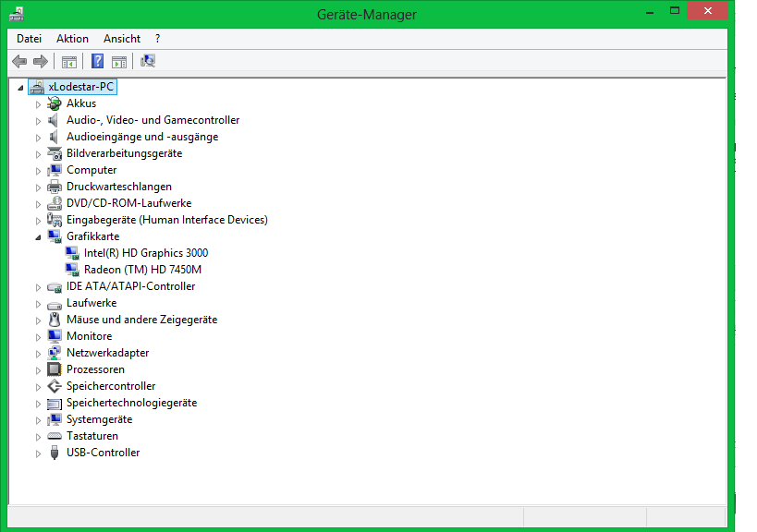Select the Systemgeräte label
This screenshot has height=532, width=757.
[x=100, y=419]
